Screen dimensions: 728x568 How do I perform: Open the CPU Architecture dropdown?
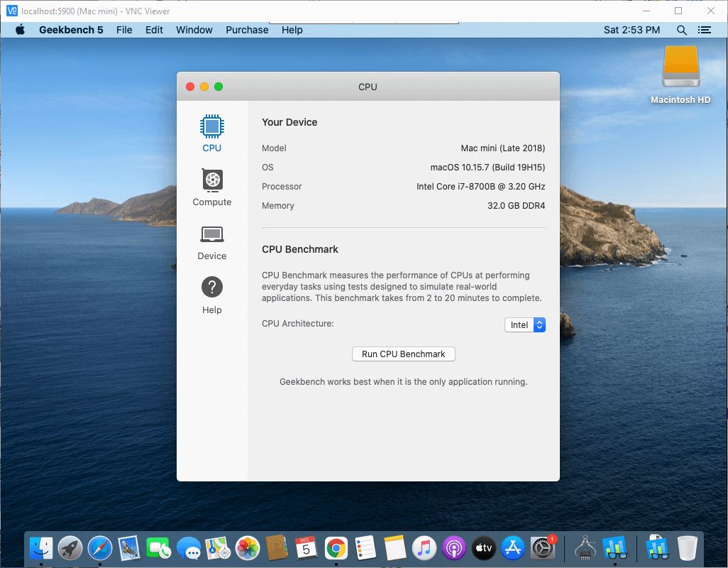click(525, 324)
